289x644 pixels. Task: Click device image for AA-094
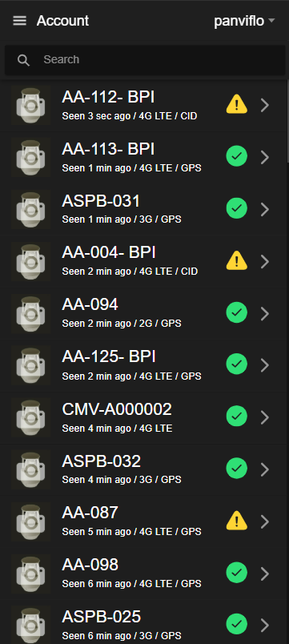coord(30,313)
